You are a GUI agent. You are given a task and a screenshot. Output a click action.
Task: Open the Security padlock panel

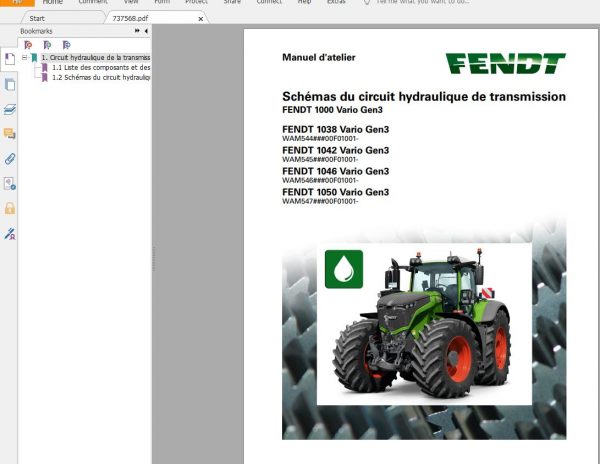(10, 208)
